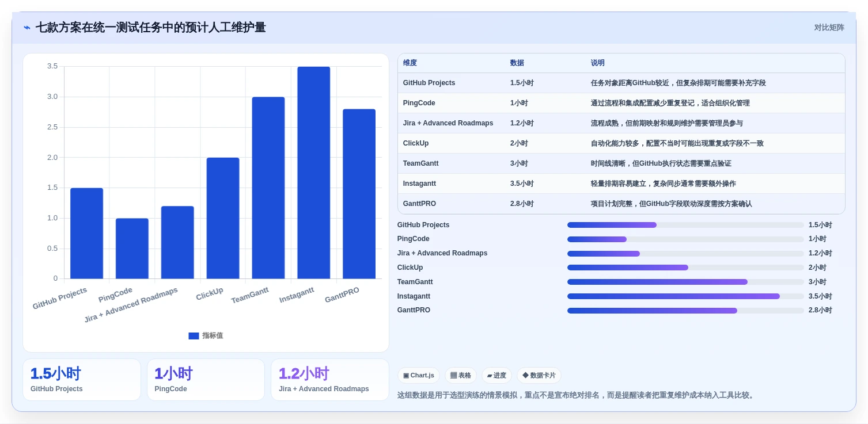
Task: Click the description 任务对象距离GitHub较近，但复杂排期可能需要补充字段
Action: (679, 83)
